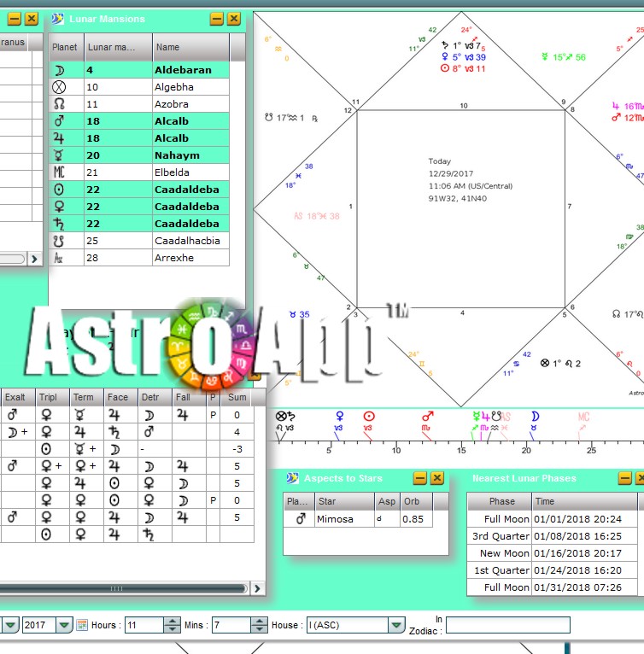Click the Star column header in Aspects to Stars
644x654 pixels.
pyautogui.click(x=344, y=501)
